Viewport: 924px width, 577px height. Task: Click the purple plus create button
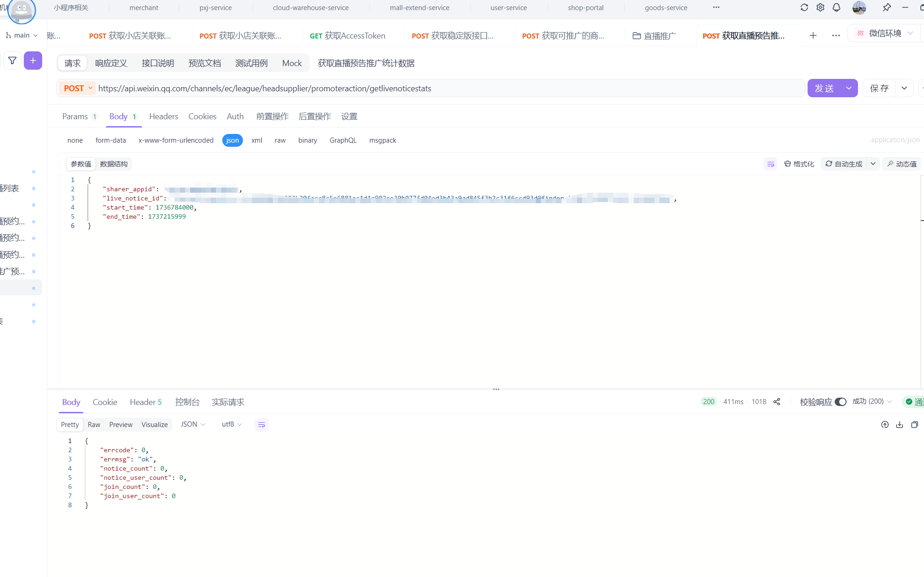point(33,61)
